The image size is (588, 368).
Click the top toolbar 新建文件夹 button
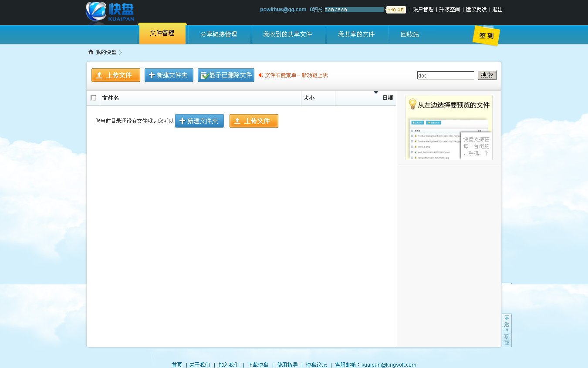[x=169, y=75]
